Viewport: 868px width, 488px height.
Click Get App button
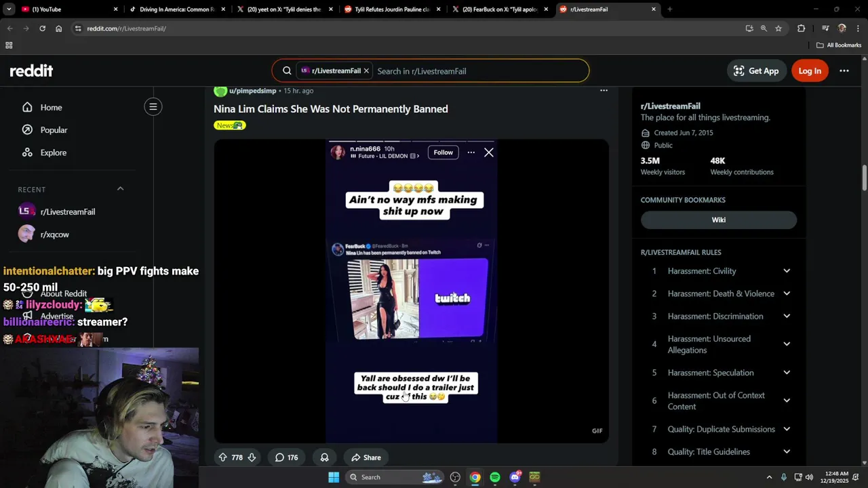coord(755,70)
